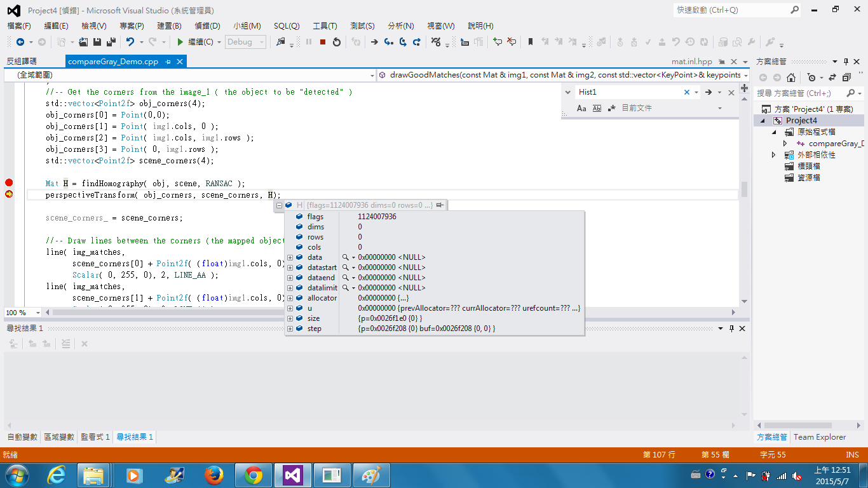Open the global scope (全域範圍) dropdown
This screenshot has height=488, width=868.
click(372, 75)
